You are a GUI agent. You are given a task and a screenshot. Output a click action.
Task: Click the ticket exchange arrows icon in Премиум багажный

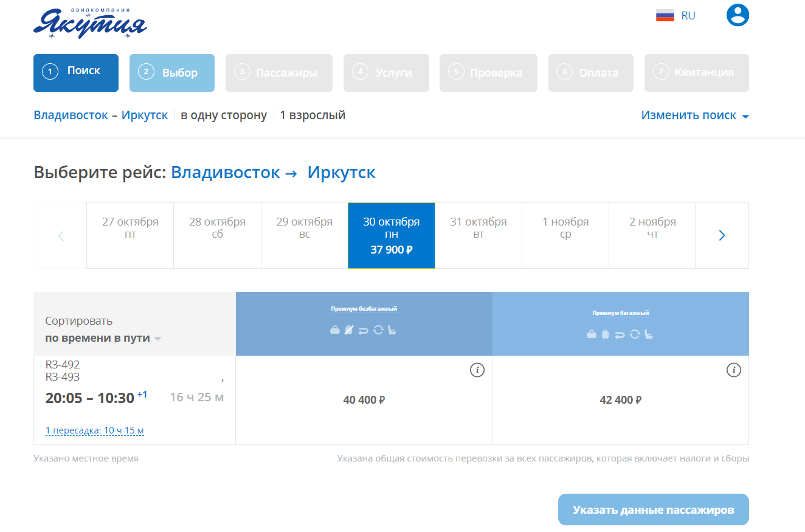635,333
